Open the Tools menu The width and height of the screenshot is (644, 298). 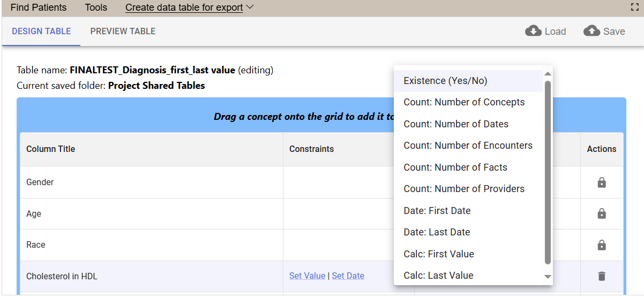96,7
